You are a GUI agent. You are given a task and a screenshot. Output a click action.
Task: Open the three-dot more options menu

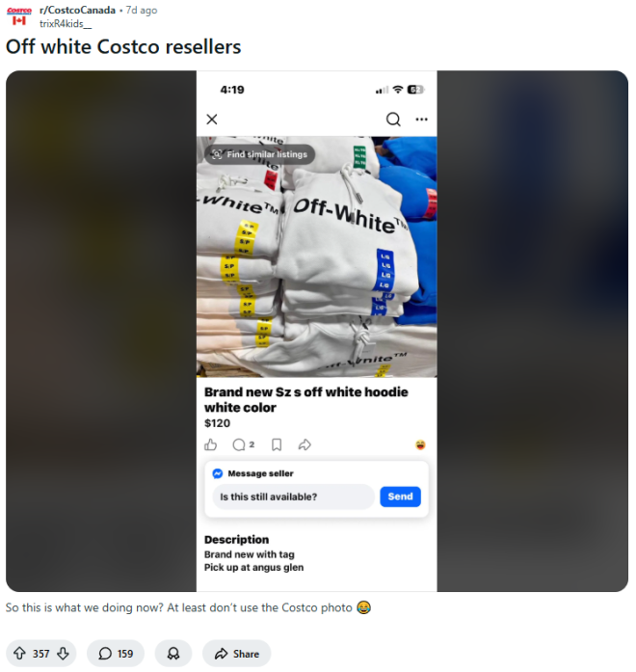click(421, 120)
